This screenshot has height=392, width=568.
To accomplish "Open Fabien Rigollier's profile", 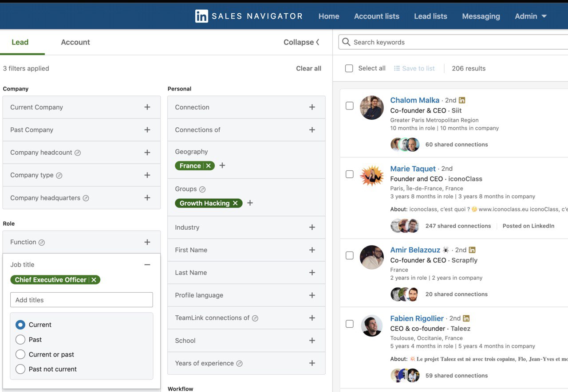I will coord(417,318).
